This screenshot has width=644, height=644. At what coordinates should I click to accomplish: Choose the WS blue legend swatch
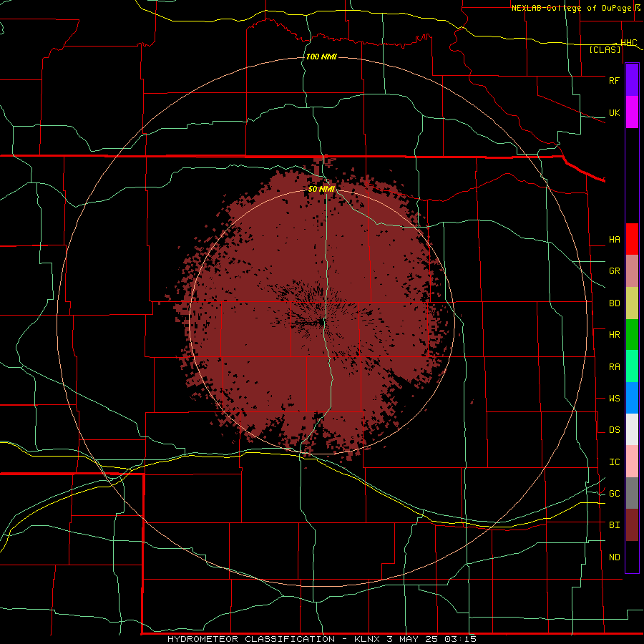coord(632,398)
